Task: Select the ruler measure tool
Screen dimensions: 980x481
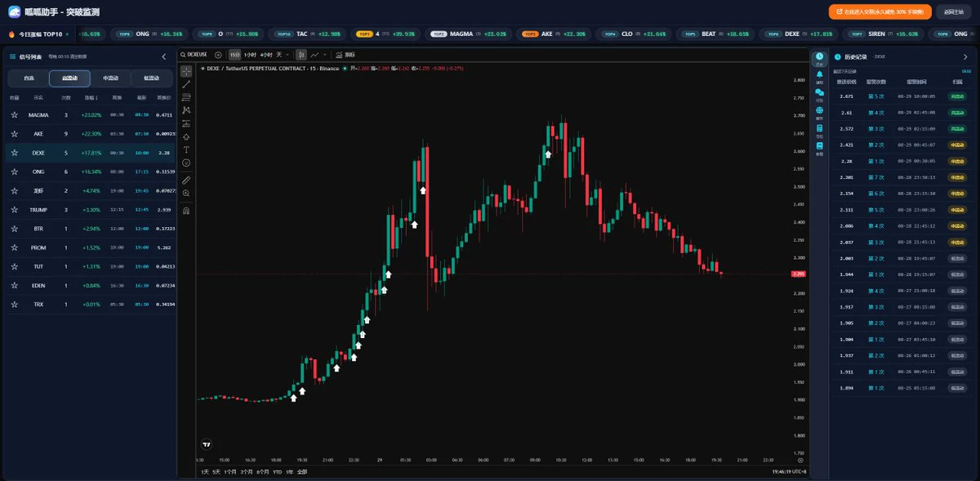Action: pyautogui.click(x=186, y=180)
